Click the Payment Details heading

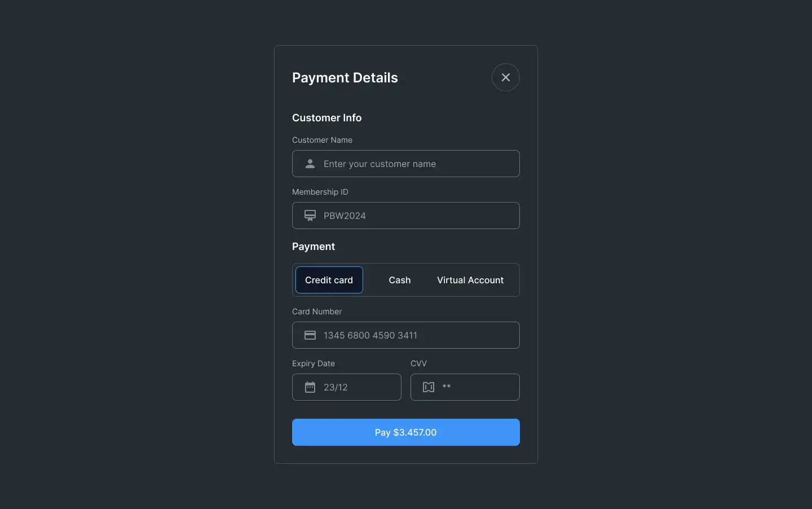(x=345, y=78)
